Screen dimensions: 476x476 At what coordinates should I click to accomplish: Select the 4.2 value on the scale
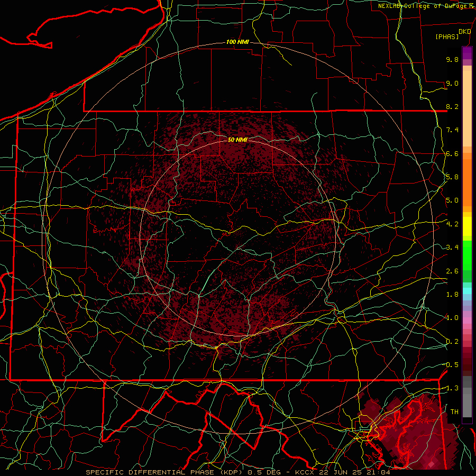452,224
